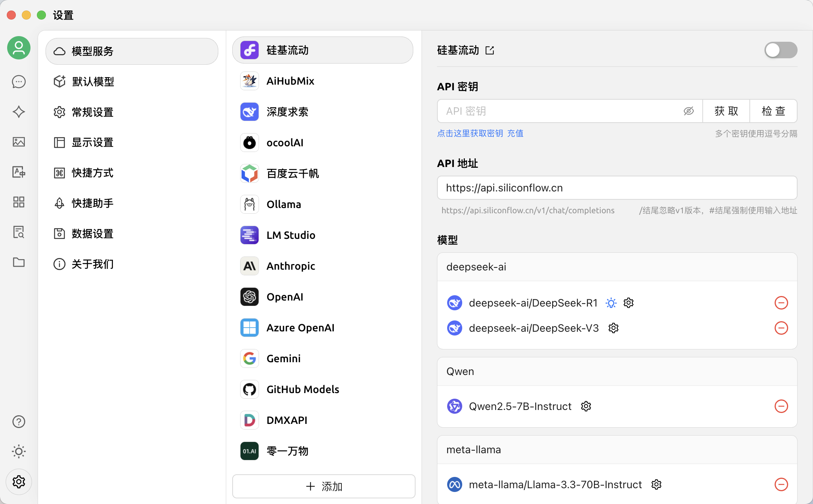813x504 pixels.
Task: Follow the 充值 recharge link
Action: pyautogui.click(x=515, y=133)
